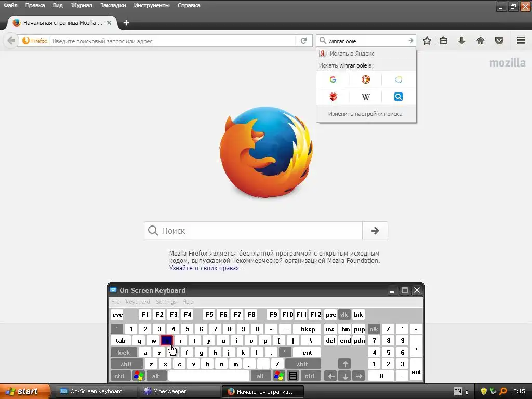Follow the Узнайте о своих правах link
This screenshot has width=532, height=399.
tap(206, 268)
